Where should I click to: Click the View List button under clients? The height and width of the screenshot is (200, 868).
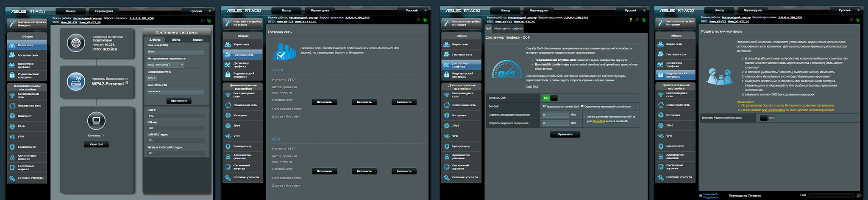[x=96, y=144]
